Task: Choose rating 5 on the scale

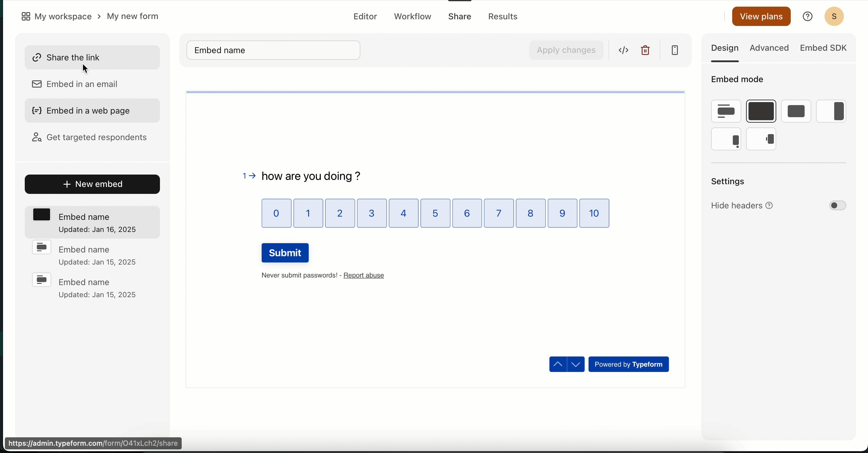Action: (x=435, y=213)
